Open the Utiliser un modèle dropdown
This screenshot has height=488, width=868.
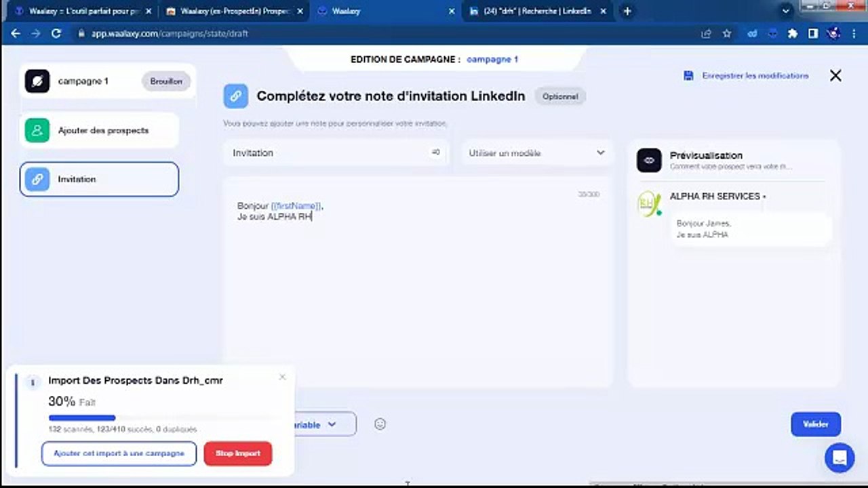[536, 153]
